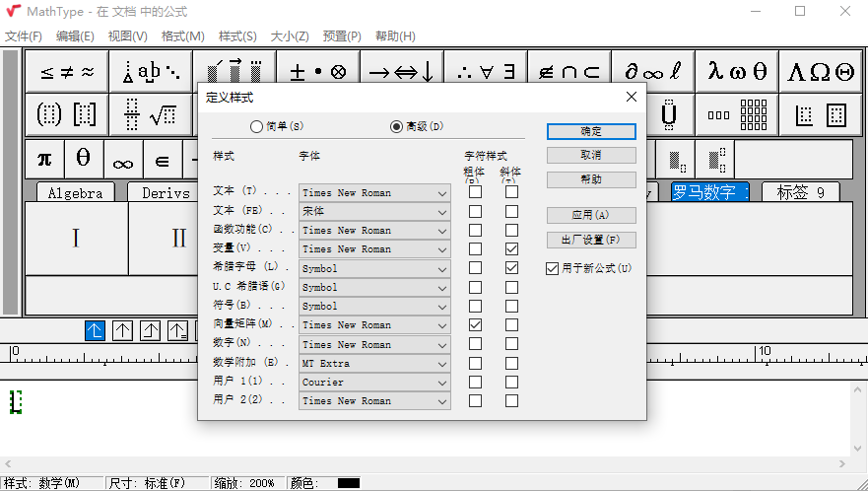Open the 预置(P) menu
The height and width of the screenshot is (491, 868).
point(342,36)
